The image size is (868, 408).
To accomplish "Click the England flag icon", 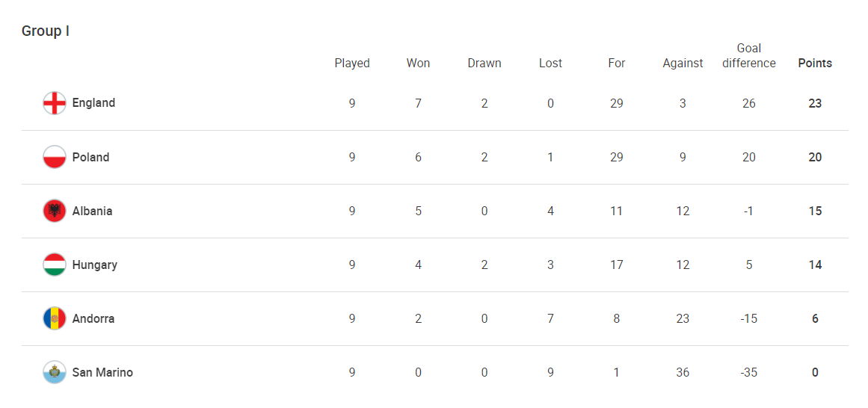I will click(x=55, y=103).
